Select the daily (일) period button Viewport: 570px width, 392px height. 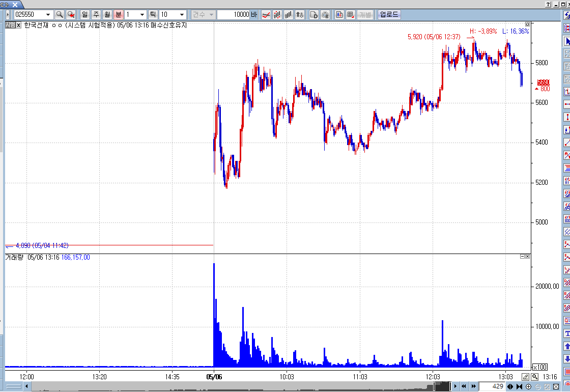[85, 15]
